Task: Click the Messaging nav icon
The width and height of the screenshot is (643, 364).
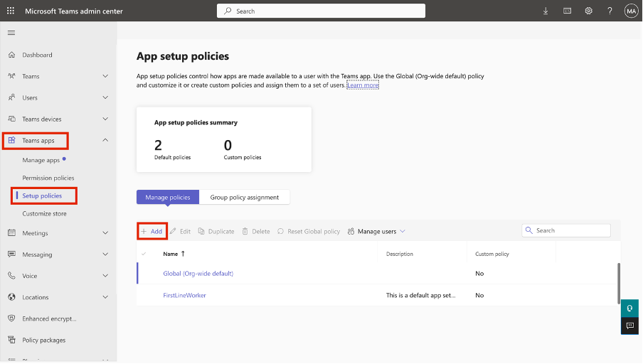Action: point(11,254)
